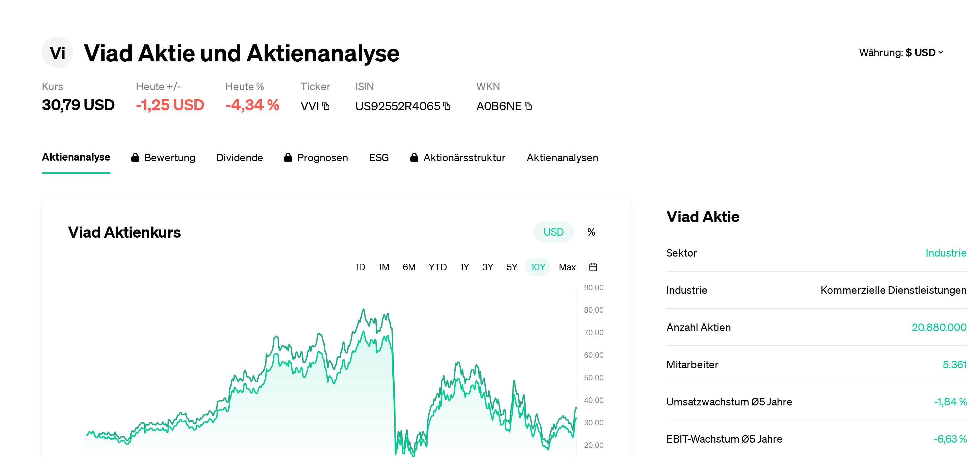
Task: Switch to the Dividende tab
Action: (240, 157)
